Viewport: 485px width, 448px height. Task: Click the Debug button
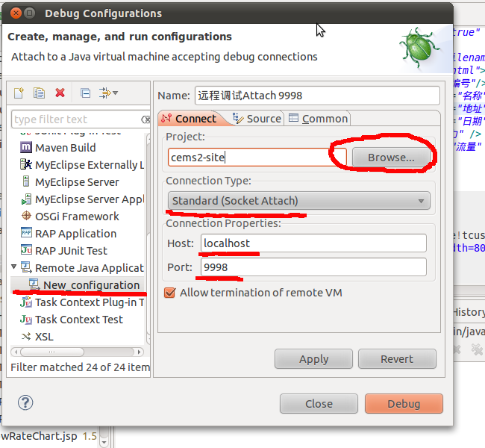point(404,404)
